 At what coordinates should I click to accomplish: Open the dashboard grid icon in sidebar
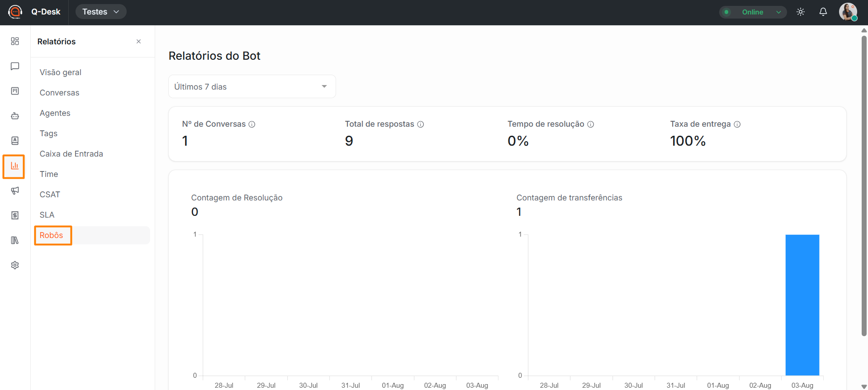click(15, 41)
